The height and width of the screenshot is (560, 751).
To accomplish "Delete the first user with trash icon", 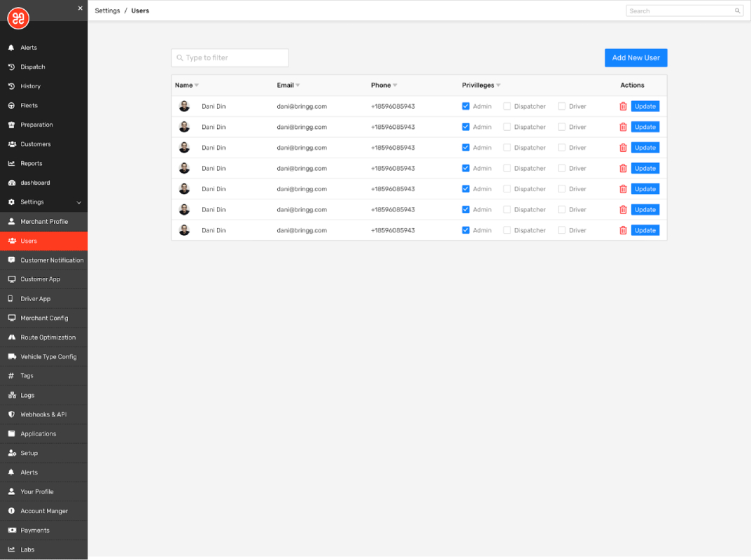I will 623,106.
